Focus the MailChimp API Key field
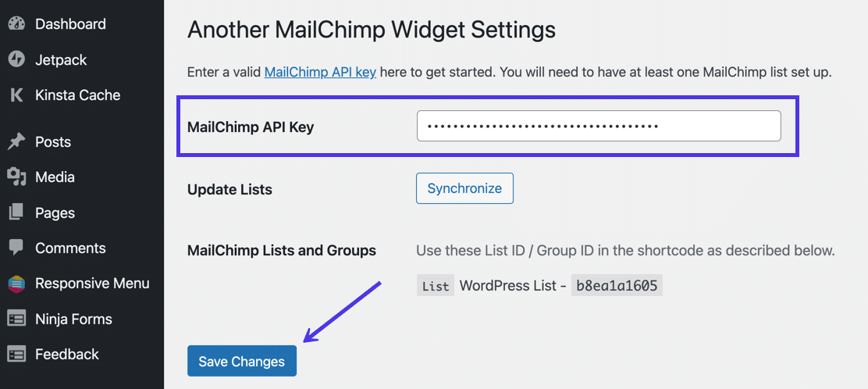868x389 pixels. tap(599, 126)
